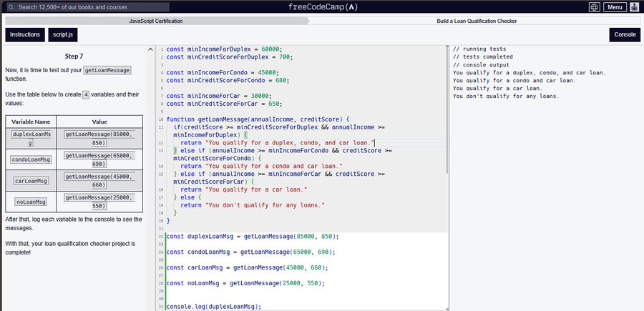The height and width of the screenshot is (311, 644).
Task: Click the Value table header
Action: 99,122
